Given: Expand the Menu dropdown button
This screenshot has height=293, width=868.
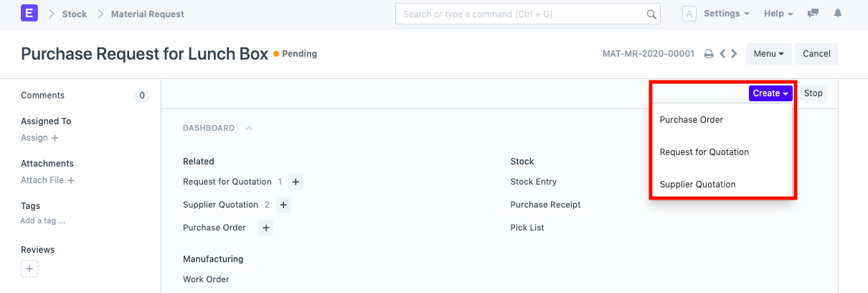Looking at the screenshot, I should click(768, 54).
